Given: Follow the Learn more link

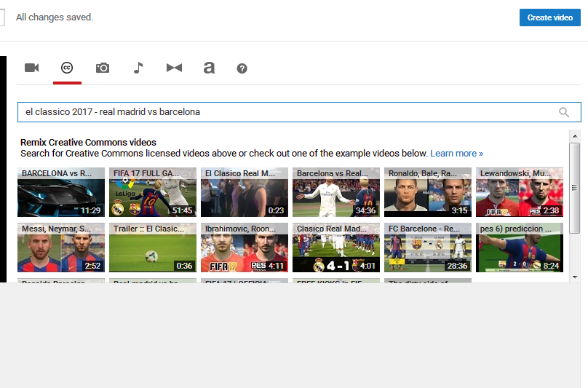Looking at the screenshot, I should point(457,154).
